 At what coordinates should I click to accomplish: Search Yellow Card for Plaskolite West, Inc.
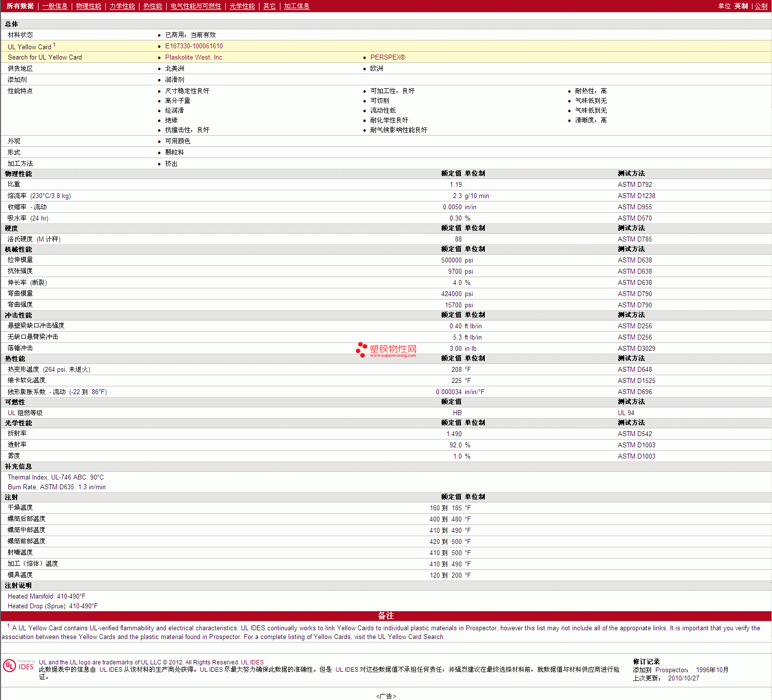194,57
